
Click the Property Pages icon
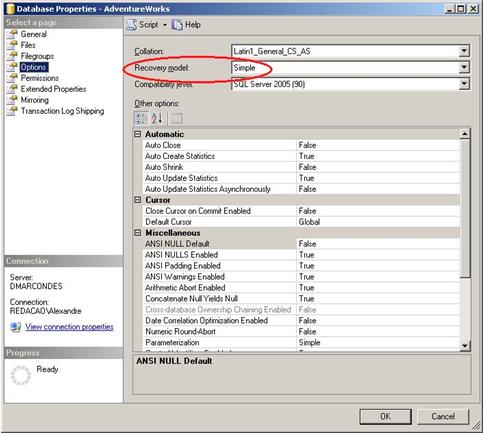click(176, 118)
